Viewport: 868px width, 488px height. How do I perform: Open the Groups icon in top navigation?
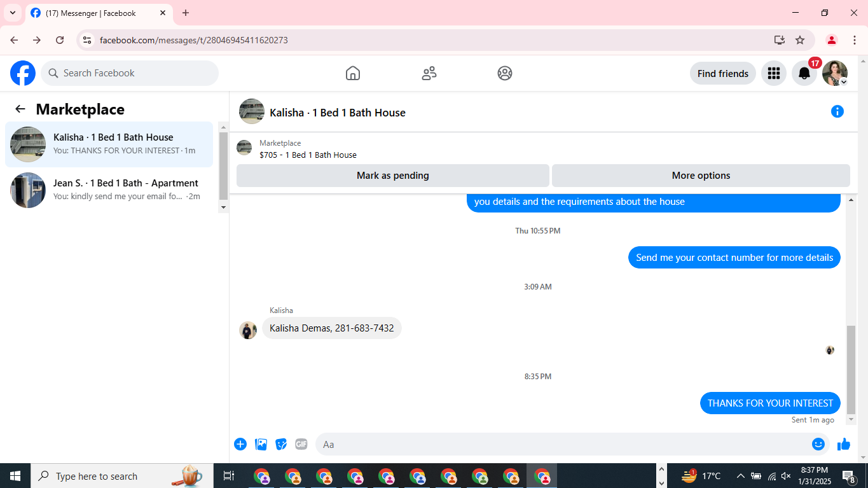tap(505, 73)
